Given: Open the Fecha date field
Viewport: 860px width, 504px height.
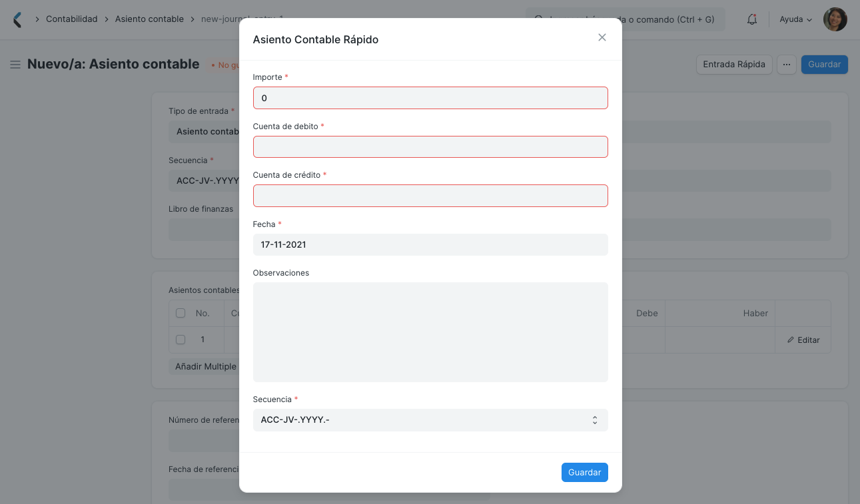Looking at the screenshot, I should (430, 244).
